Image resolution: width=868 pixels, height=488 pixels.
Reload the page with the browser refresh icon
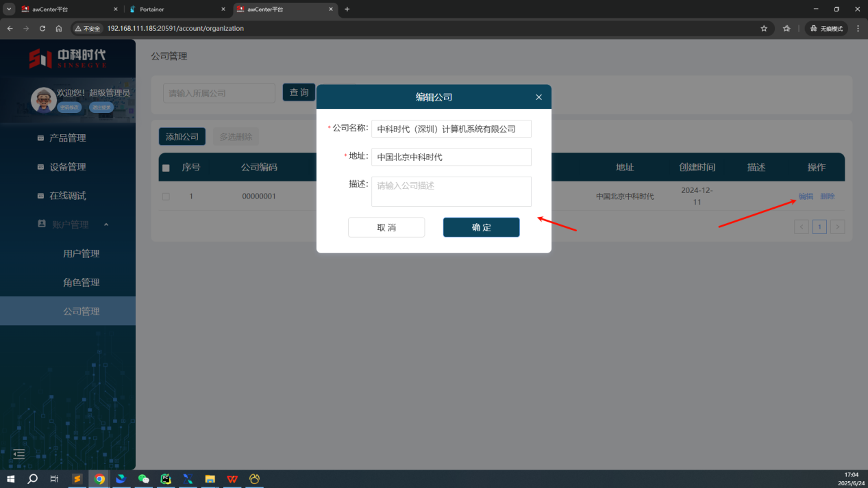[x=42, y=29]
